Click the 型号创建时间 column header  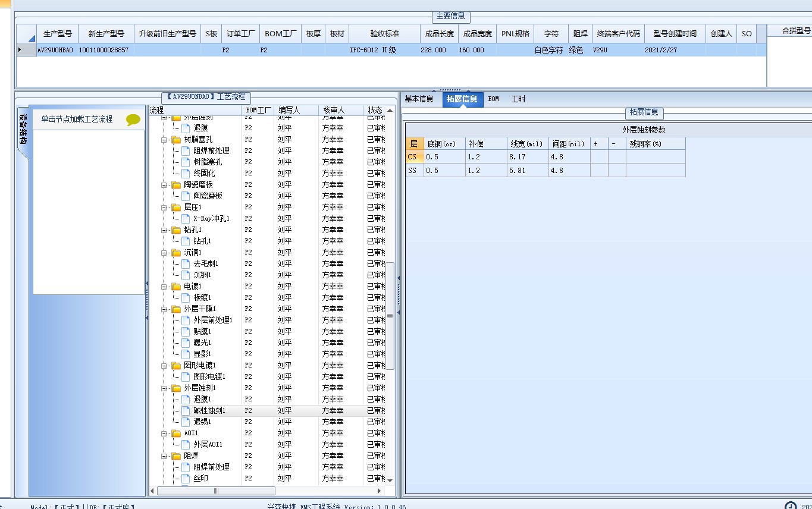pos(675,34)
